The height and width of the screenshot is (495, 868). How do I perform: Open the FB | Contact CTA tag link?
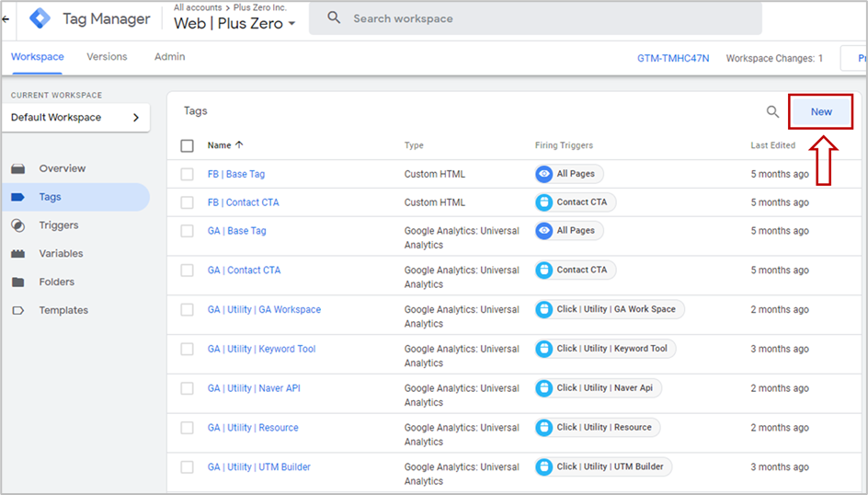tap(243, 202)
